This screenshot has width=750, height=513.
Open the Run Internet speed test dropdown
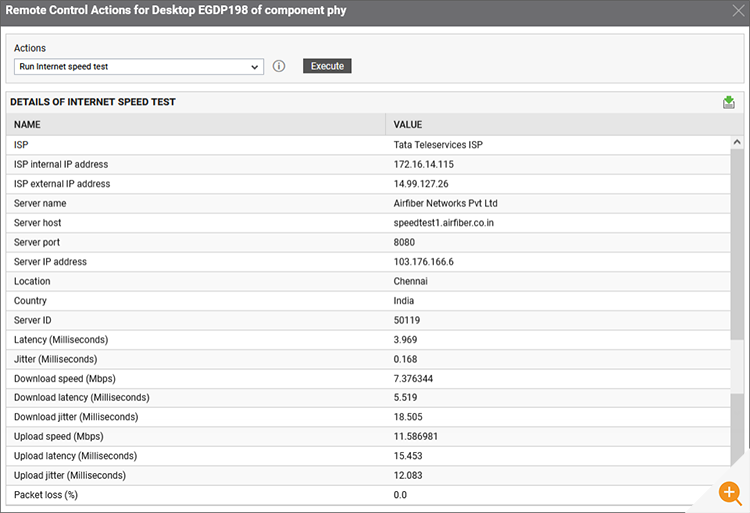tap(139, 66)
